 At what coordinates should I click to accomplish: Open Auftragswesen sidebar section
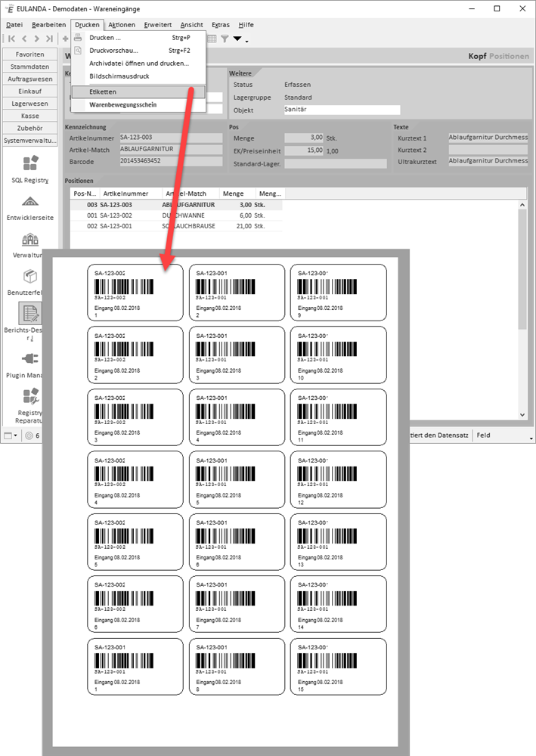[x=30, y=79]
